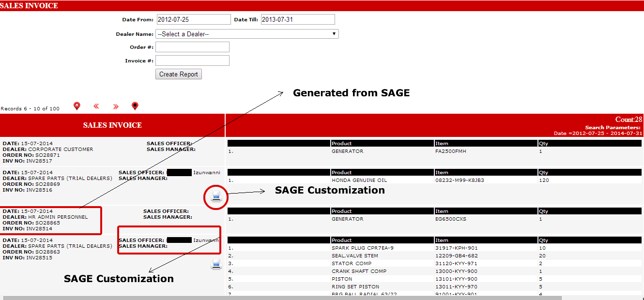Click item code FA2500FMH
Viewport: 644px width, 300px height.
tap(451, 151)
